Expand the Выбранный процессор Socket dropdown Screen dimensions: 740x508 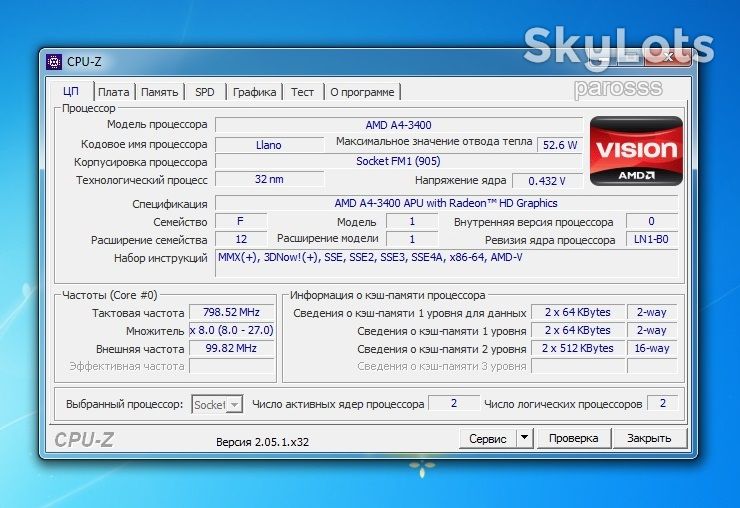[x=218, y=405]
